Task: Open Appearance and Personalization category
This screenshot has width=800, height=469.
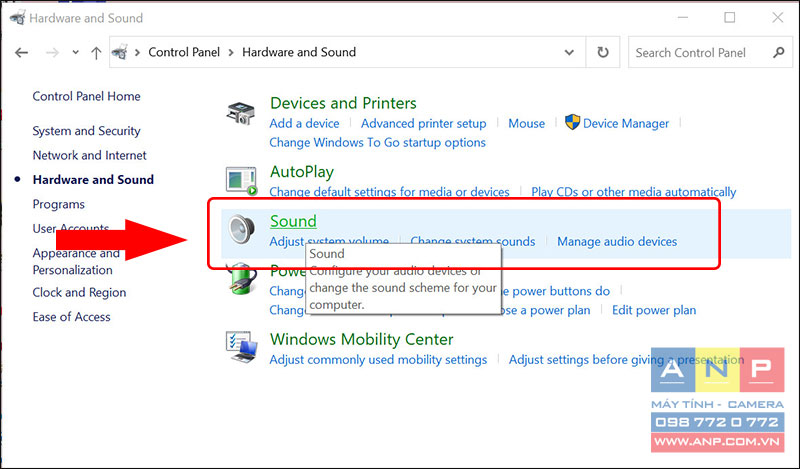Action: tap(76, 261)
